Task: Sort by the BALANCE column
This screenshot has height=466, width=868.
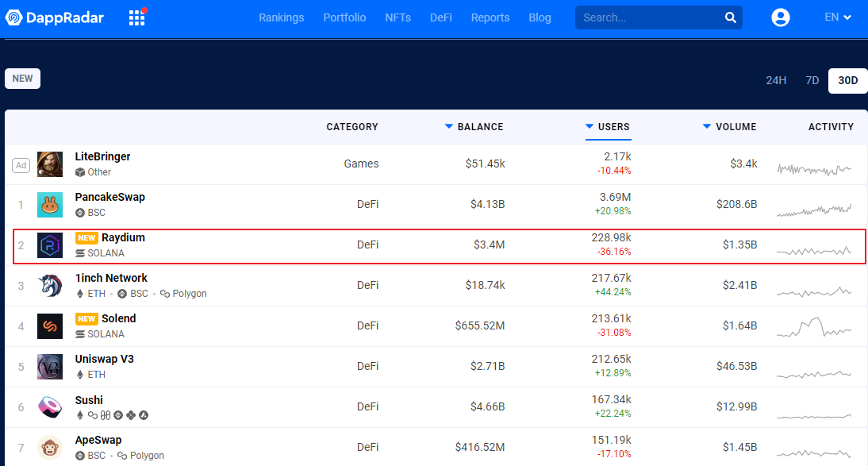Action: coord(474,127)
